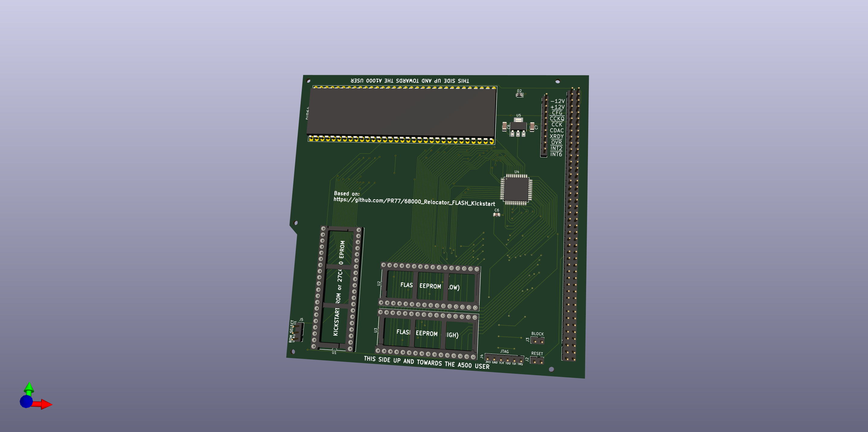868x432 pixels.
Task: Select the D2 diode near the top
Action: pos(520,95)
